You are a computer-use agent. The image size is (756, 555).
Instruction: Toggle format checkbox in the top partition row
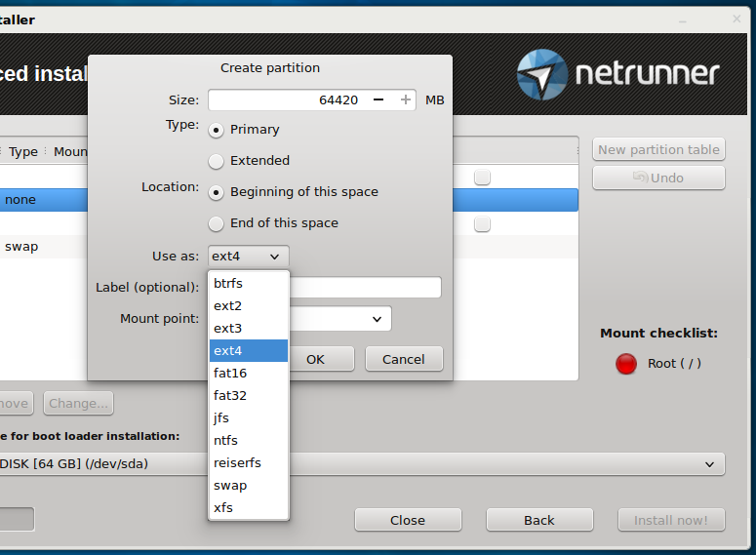(x=482, y=178)
